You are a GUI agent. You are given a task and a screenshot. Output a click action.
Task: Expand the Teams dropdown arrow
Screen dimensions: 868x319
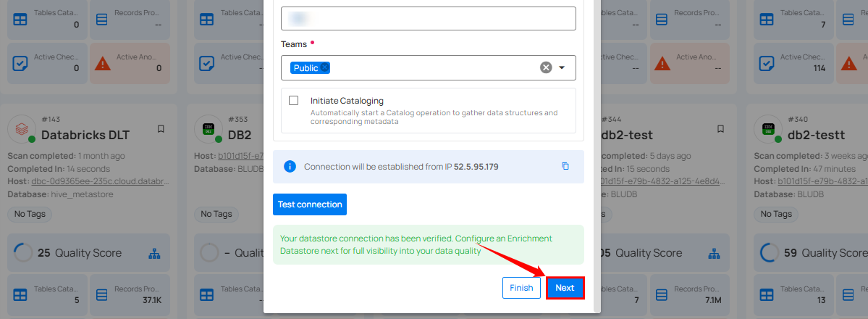562,67
